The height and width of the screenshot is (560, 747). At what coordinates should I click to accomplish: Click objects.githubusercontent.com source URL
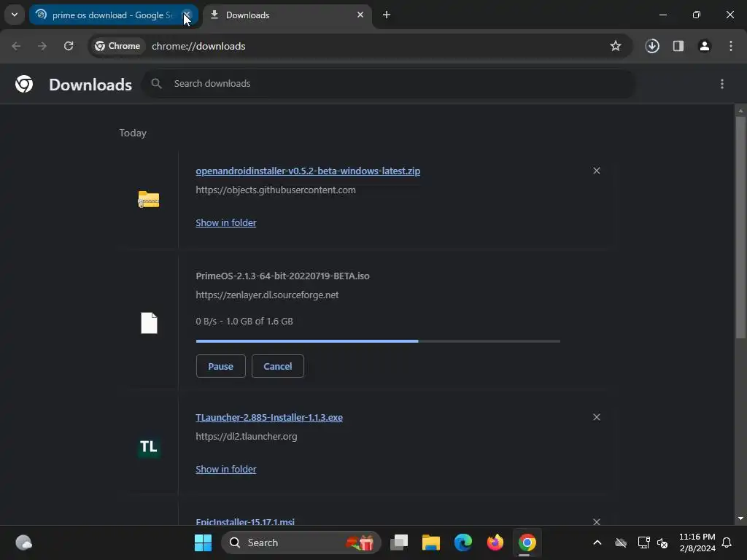tap(275, 190)
